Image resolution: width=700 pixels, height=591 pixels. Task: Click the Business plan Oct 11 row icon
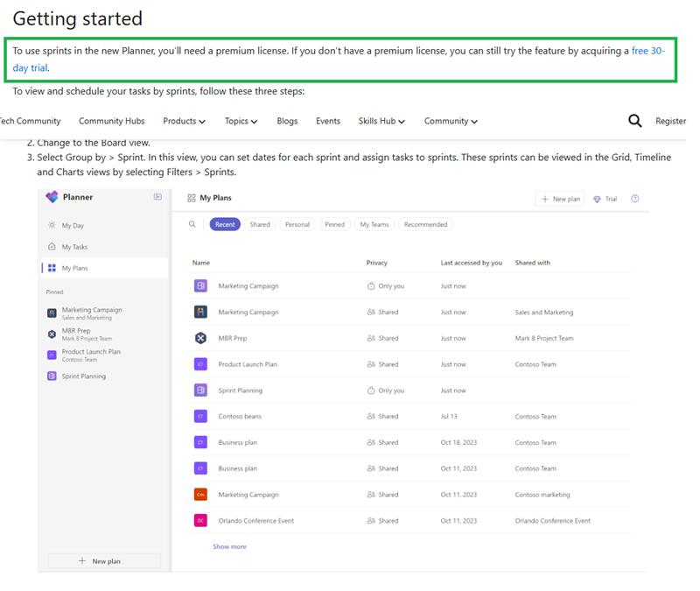pos(200,468)
